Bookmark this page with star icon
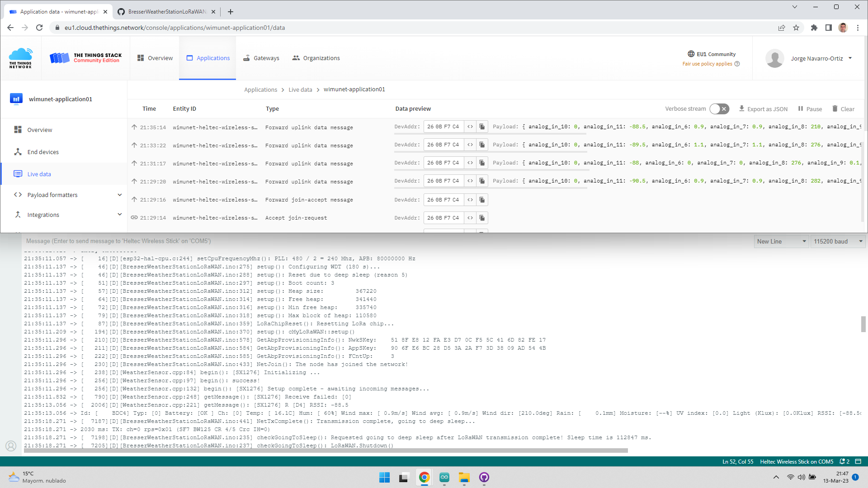Viewport: 868px width, 488px height. coord(796,28)
